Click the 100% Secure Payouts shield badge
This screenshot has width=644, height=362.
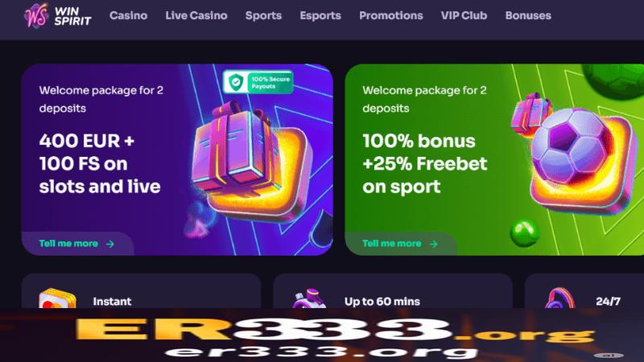(x=258, y=82)
